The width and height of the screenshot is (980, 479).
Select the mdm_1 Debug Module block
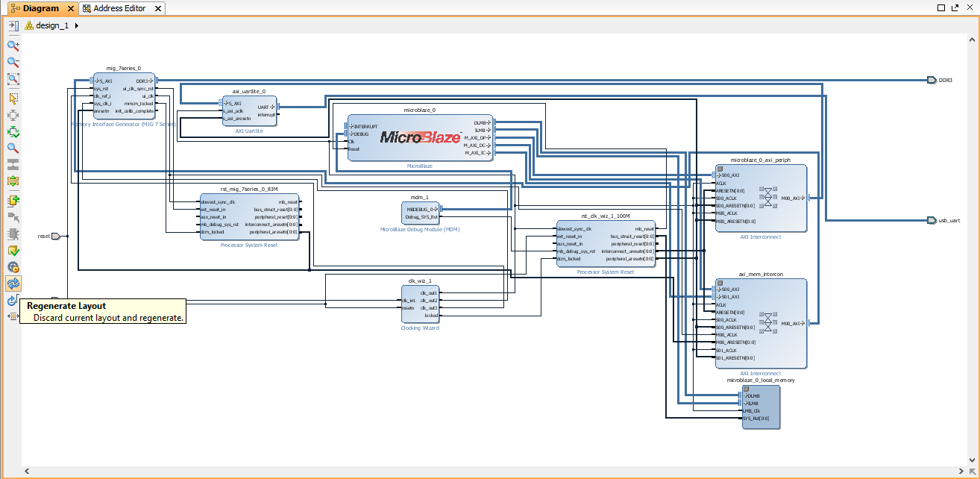click(x=421, y=213)
